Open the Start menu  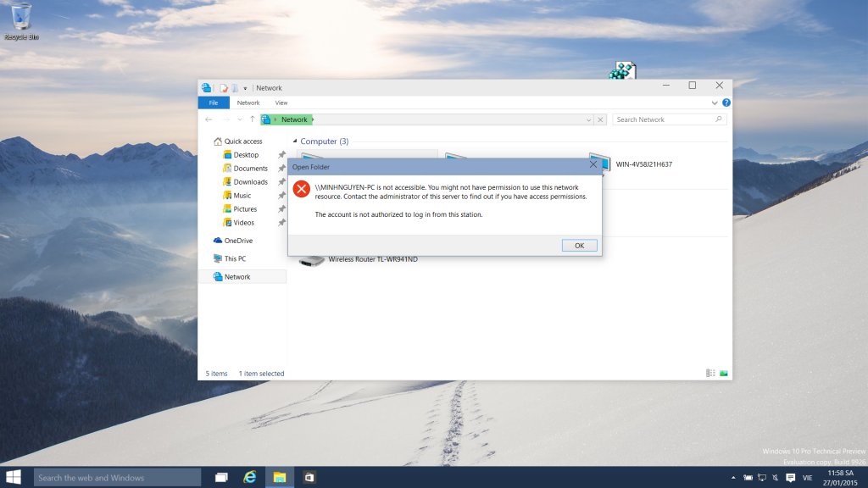pos(14,478)
